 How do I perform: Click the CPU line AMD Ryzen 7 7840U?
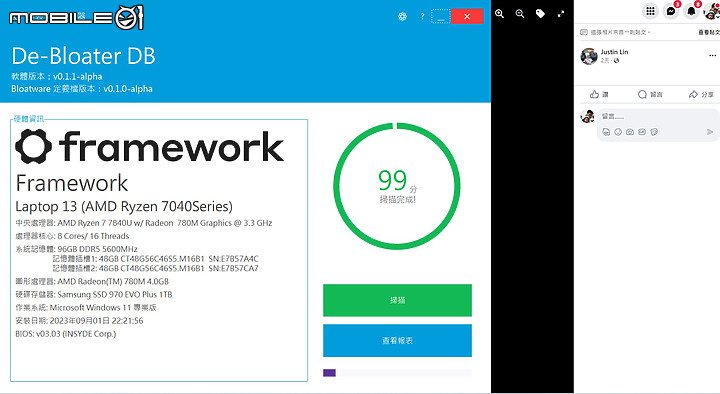pyautogui.click(x=144, y=223)
